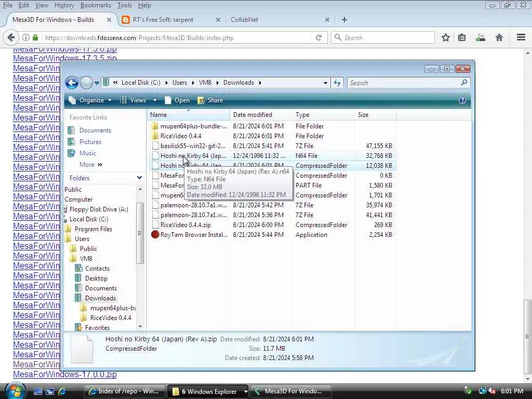Select Local Disk (C:) in folder tree
The image size is (532, 399).
tap(88, 219)
